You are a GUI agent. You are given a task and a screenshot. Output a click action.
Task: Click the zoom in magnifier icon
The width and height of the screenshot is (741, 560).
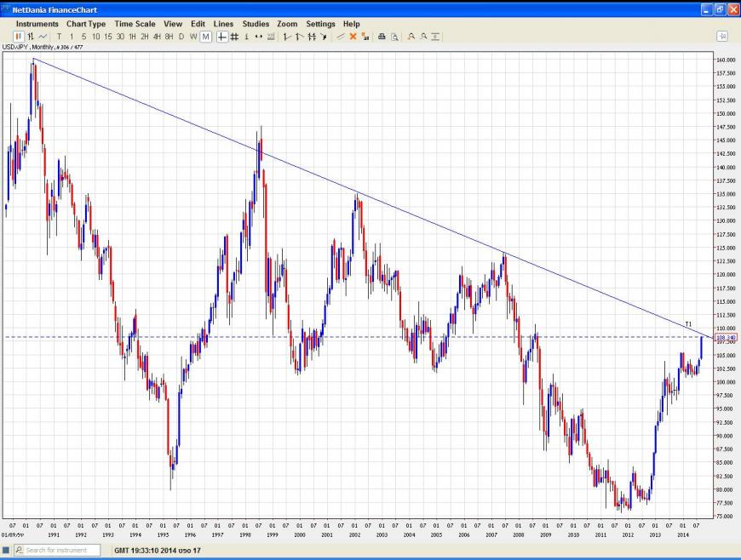pos(411,37)
